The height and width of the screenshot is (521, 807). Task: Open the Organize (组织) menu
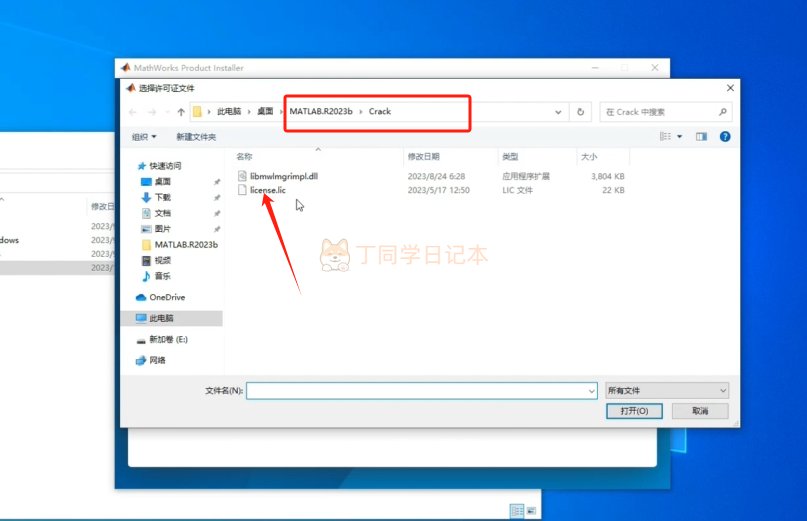click(144, 136)
